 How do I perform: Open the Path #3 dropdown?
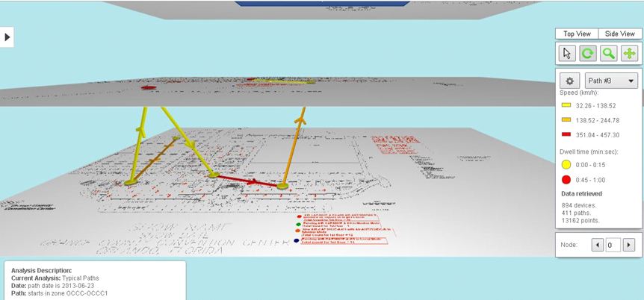610,81
